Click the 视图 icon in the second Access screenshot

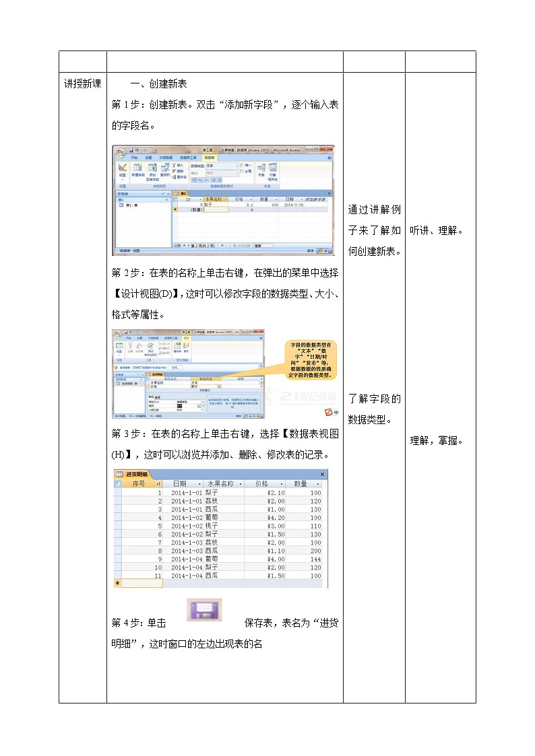point(119,346)
